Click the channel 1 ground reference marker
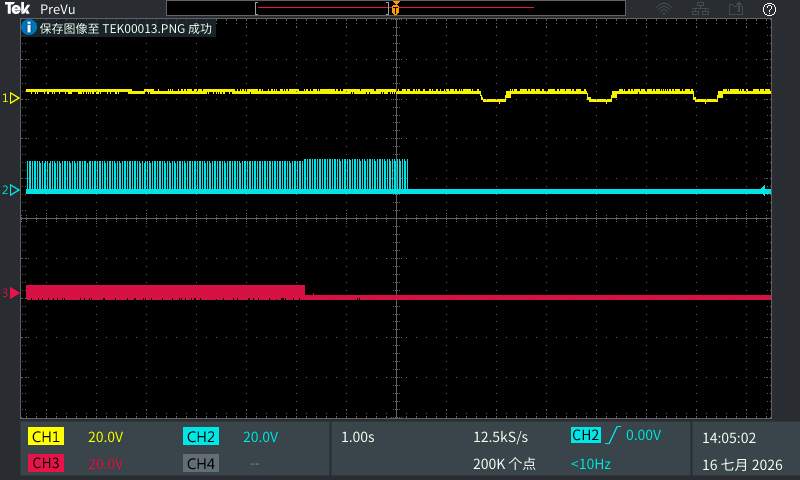800x480 pixels. [x=11, y=98]
